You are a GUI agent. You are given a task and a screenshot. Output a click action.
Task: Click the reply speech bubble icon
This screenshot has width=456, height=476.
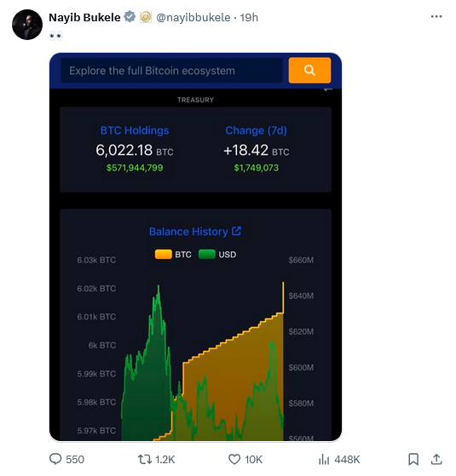click(x=55, y=459)
